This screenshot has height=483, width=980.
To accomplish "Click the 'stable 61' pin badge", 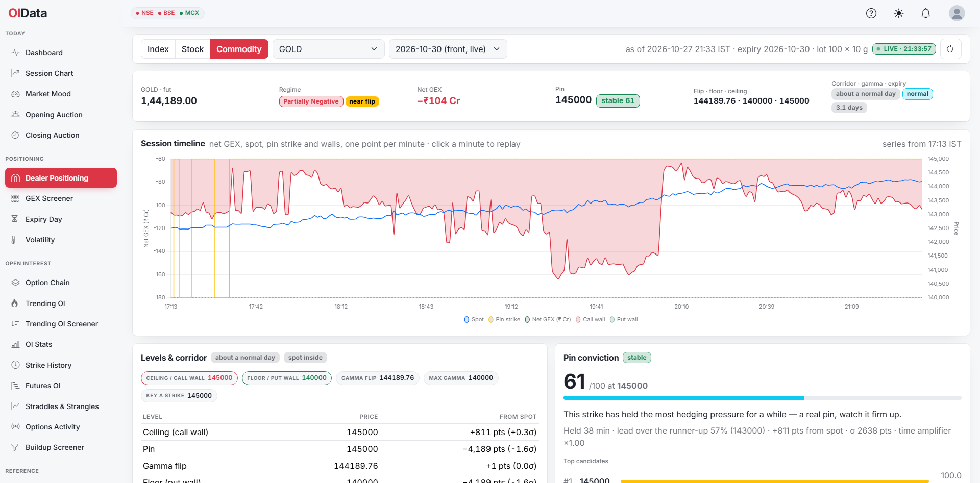I will click(618, 100).
